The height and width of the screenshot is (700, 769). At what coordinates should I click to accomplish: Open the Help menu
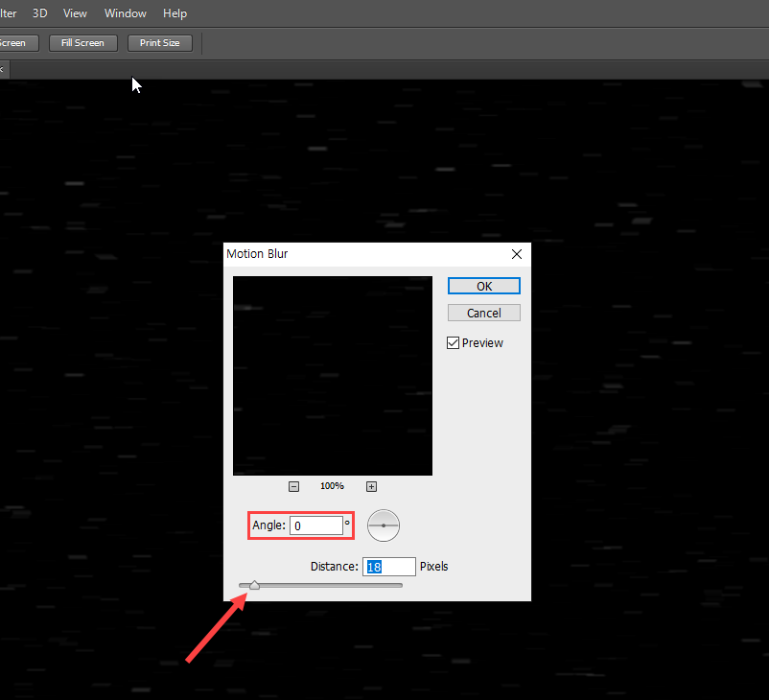coord(175,13)
